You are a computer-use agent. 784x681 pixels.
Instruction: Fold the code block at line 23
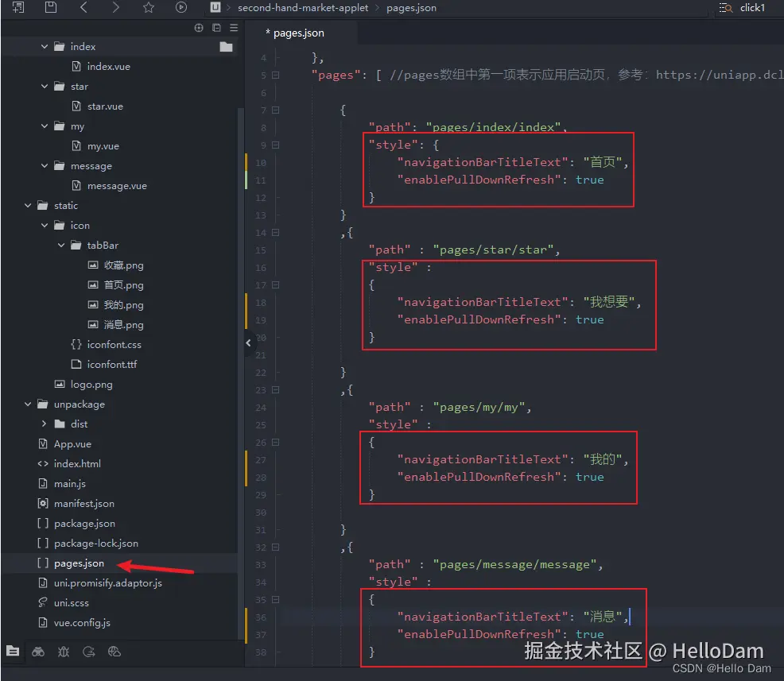click(275, 389)
